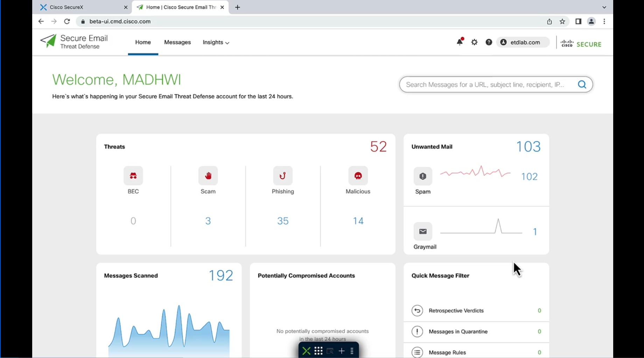644x358 pixels.
Task: Select the Spam icon in Unwanted Mail
Action: click(x=422, y=177)
